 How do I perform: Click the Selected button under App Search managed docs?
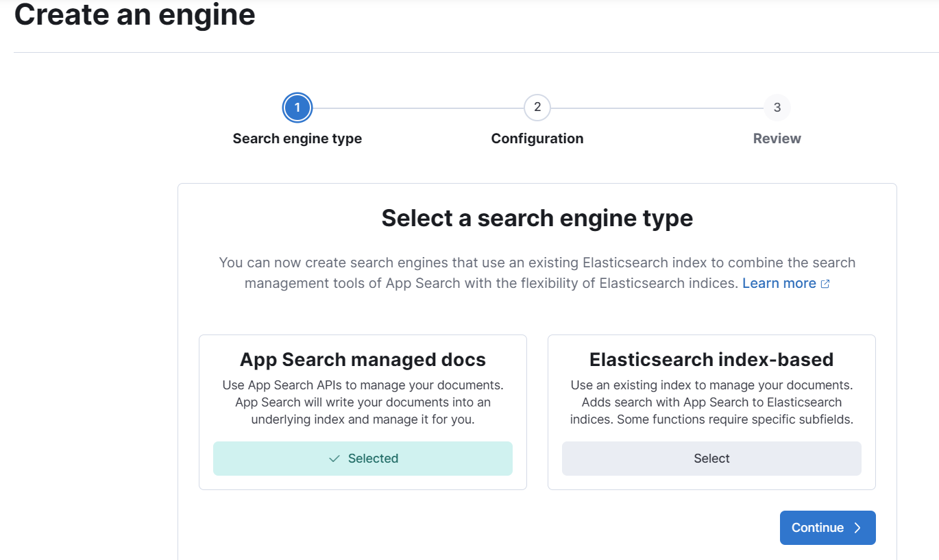(x=363, y=459)
